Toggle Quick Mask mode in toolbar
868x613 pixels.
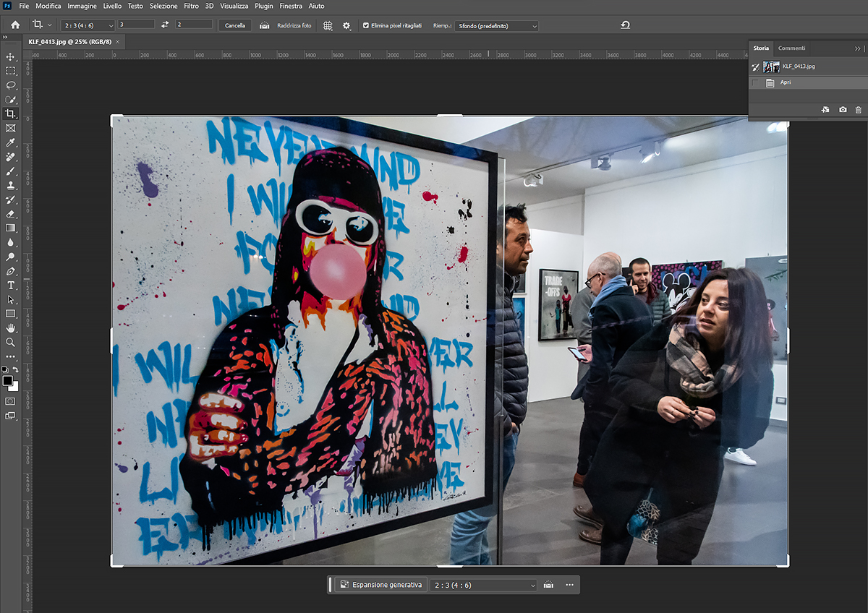point(10,401)
